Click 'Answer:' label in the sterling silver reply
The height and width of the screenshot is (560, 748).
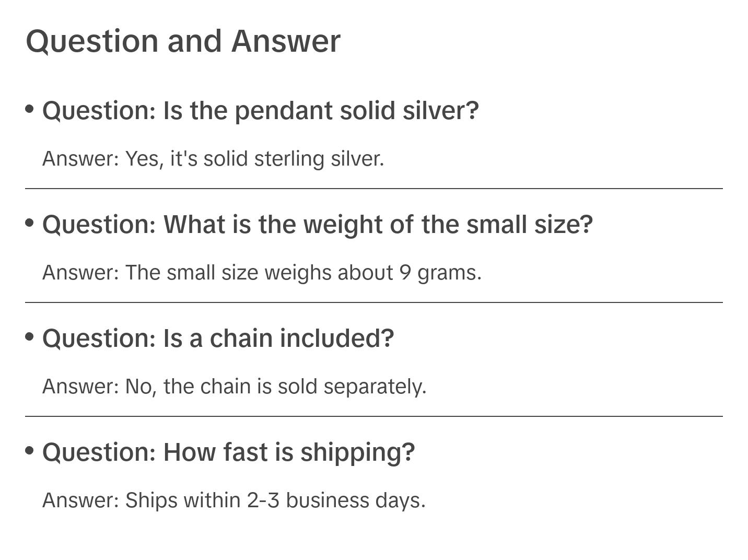pos(81,159)
